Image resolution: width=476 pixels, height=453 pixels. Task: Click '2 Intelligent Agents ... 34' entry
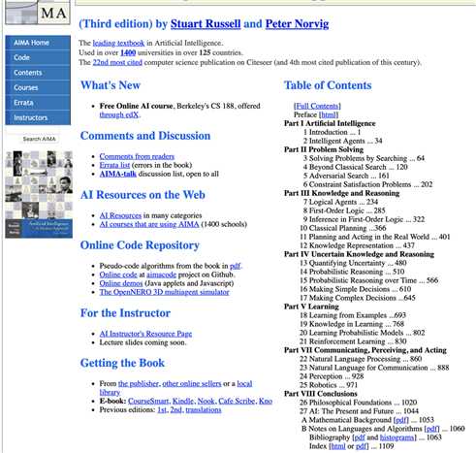[x=342, y=141]
